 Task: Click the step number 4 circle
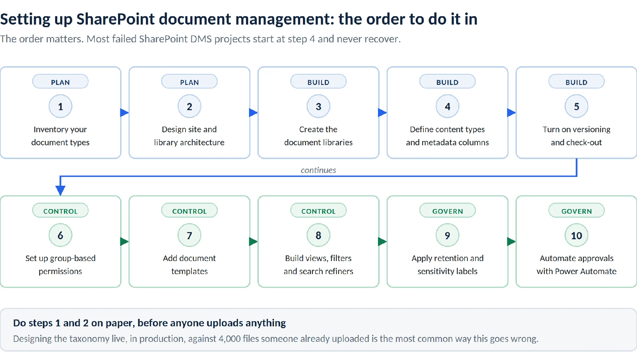click(447, 106)
